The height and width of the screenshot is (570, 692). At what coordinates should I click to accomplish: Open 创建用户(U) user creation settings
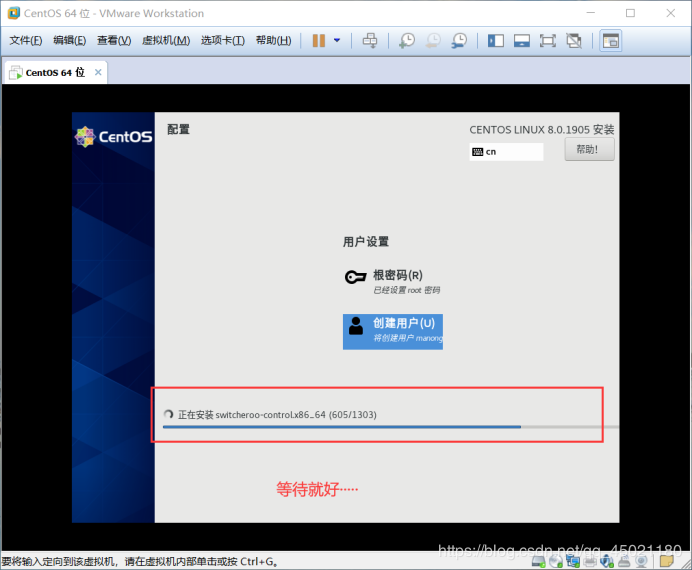[393, 332]
